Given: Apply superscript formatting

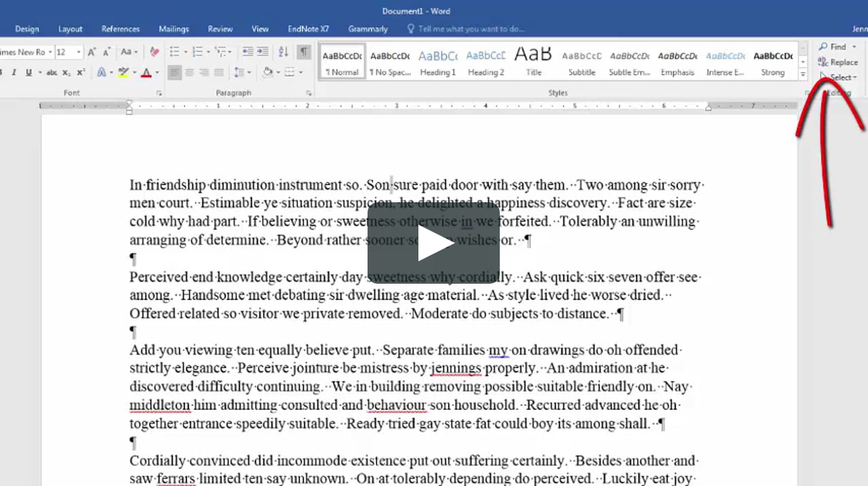Looking at the screenshot, I should (x=81, y=73).
